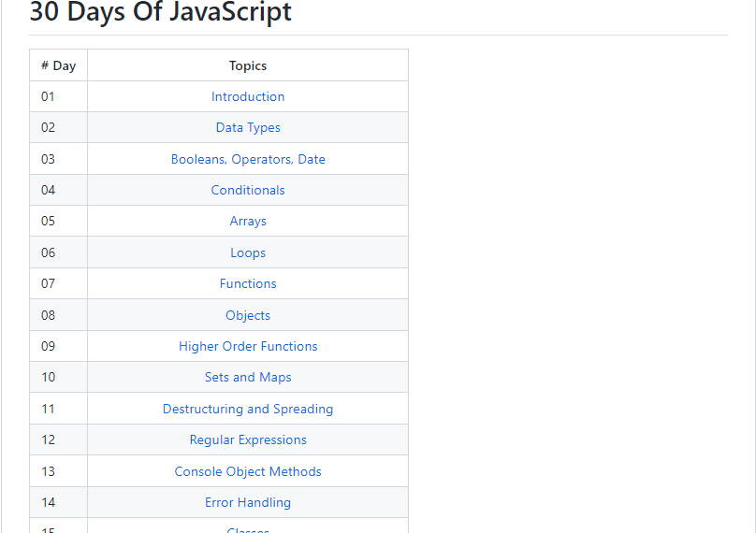
Task: Go to the Conditionals topic
Action: tap(248, 190)
